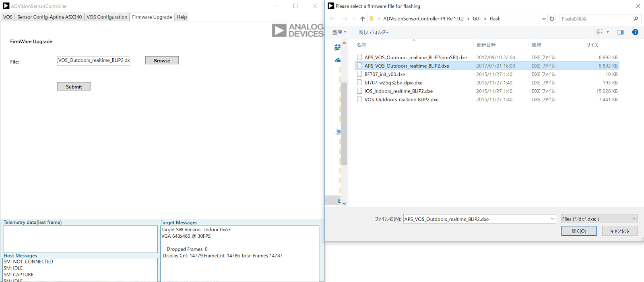Click the PC icon in navigation pane

click(x=338, y=132)
